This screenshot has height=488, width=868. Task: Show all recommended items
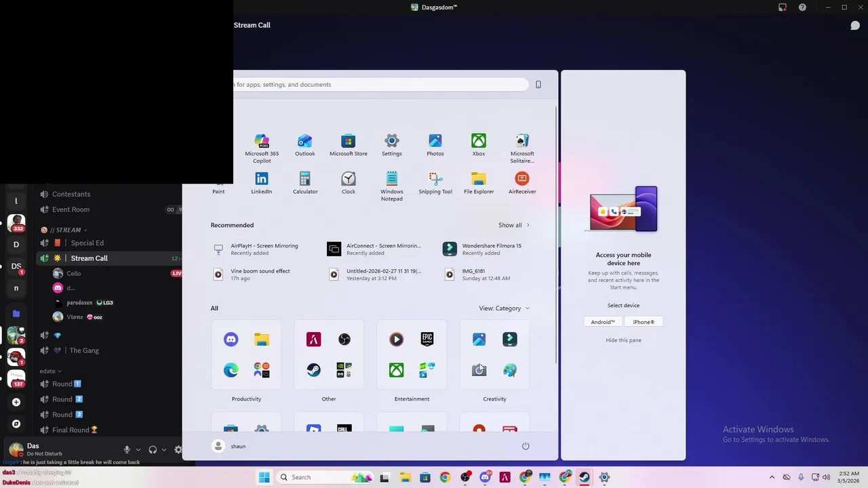514,225
